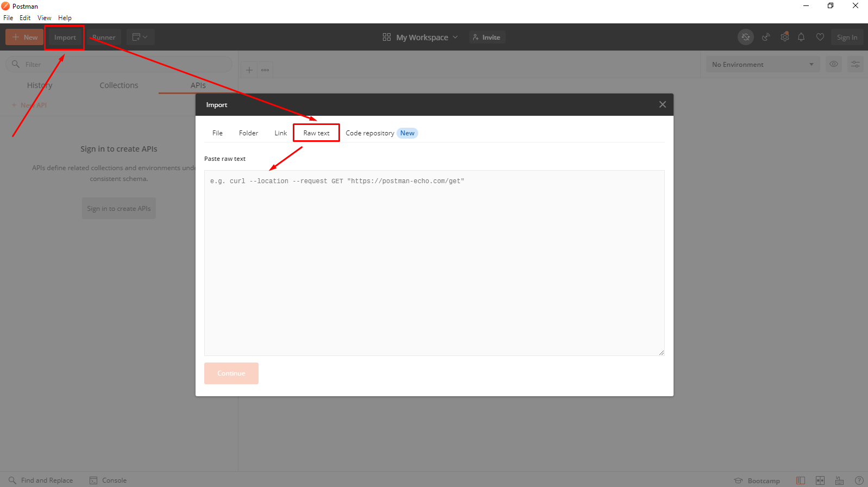Select the Link tab in Import dialog
This screenshot has height=487, width=868.
point(280,133)
